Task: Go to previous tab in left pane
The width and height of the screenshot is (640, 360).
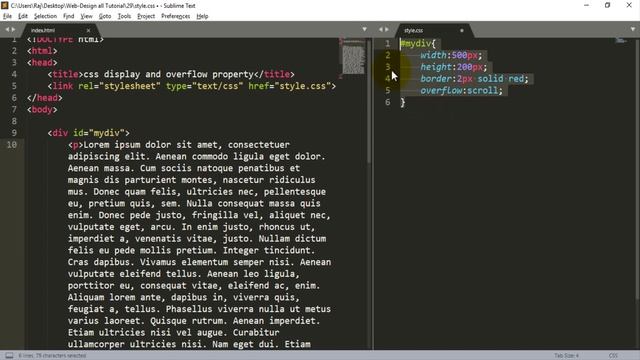Action: pos(7,29)
